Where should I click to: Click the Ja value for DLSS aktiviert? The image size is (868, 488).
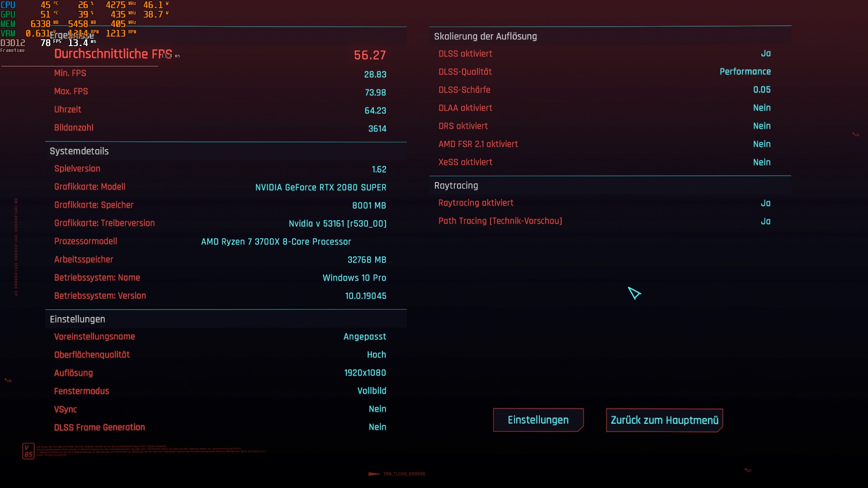(x=765, y=54)
